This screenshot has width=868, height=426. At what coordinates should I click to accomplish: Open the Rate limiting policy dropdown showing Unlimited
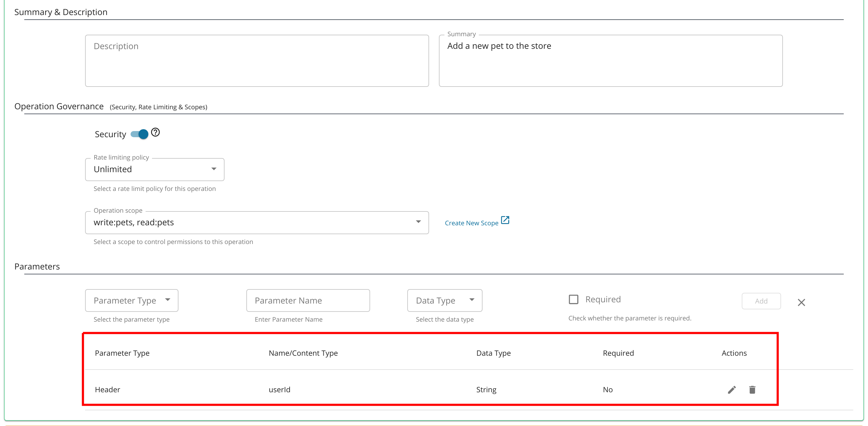tap(154, 169)
